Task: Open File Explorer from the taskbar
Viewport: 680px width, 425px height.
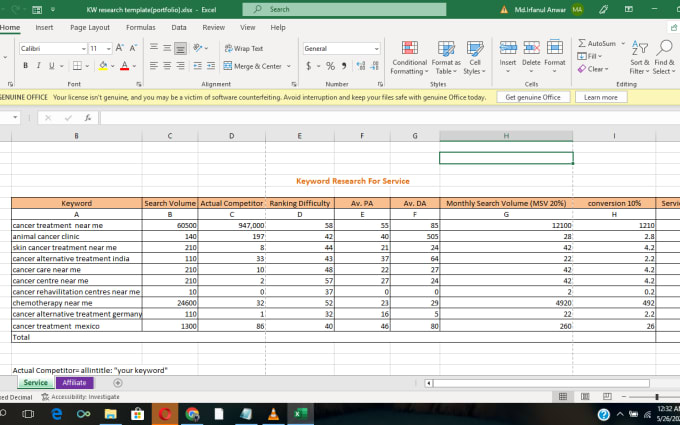Action: point(111,414)
